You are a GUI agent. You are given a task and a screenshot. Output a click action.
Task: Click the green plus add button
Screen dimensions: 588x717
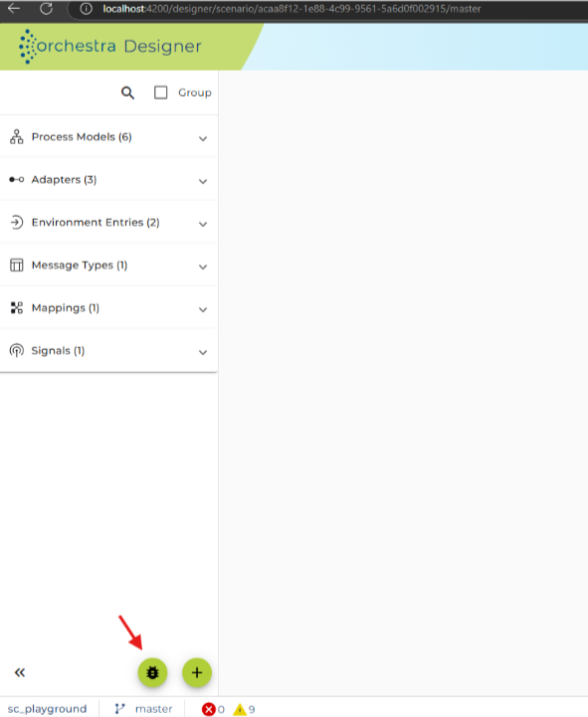pos(197,672)
